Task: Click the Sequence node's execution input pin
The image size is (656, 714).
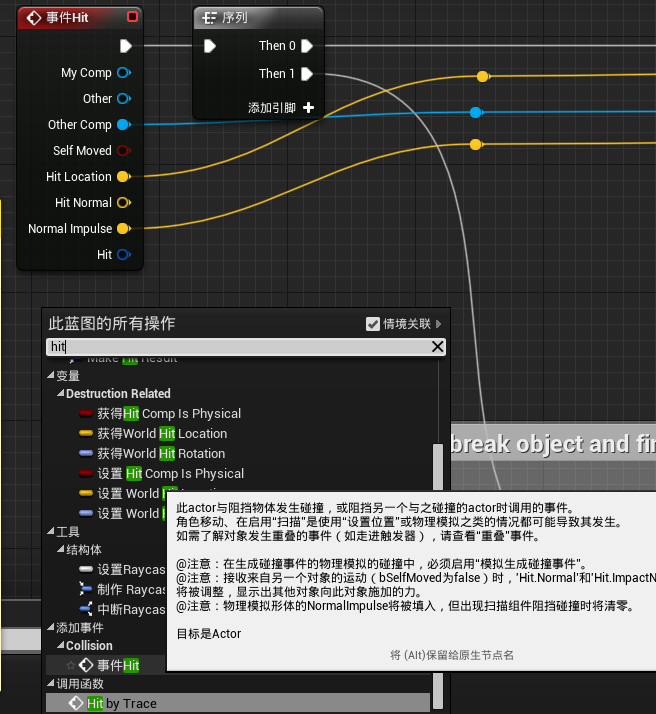Action: [209, 46]
